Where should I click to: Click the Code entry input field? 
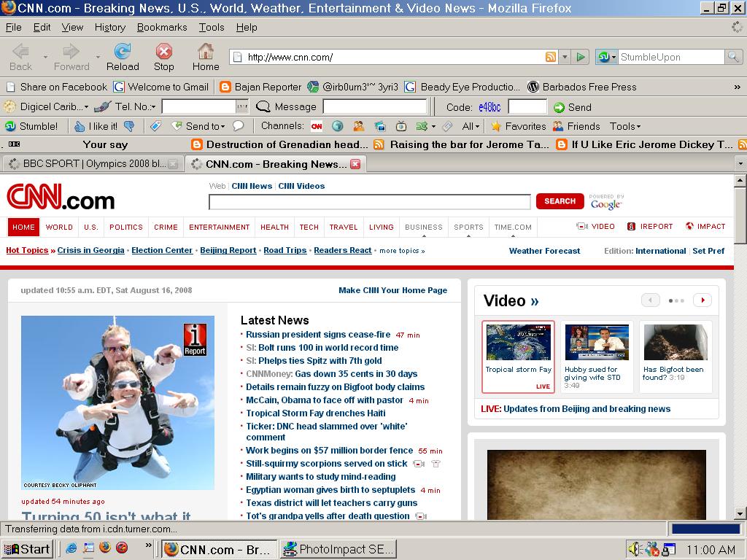[527, 106]
